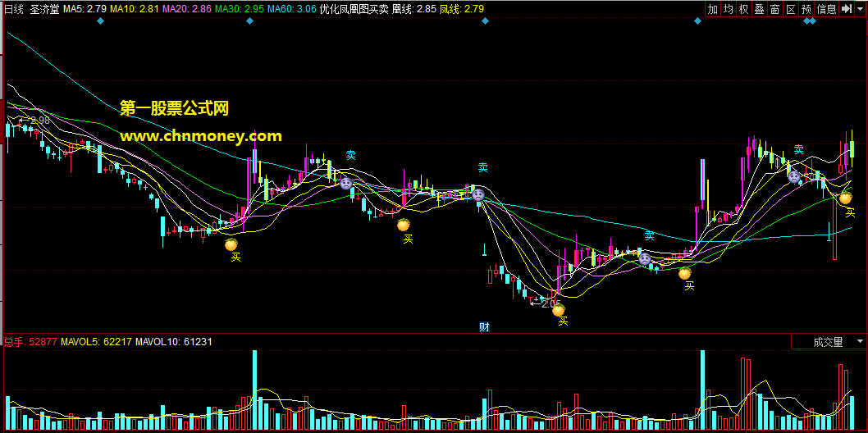Click the second blue diamond info marker
The width and height of the screenshot is (868, 433).
tap(249, 21)
